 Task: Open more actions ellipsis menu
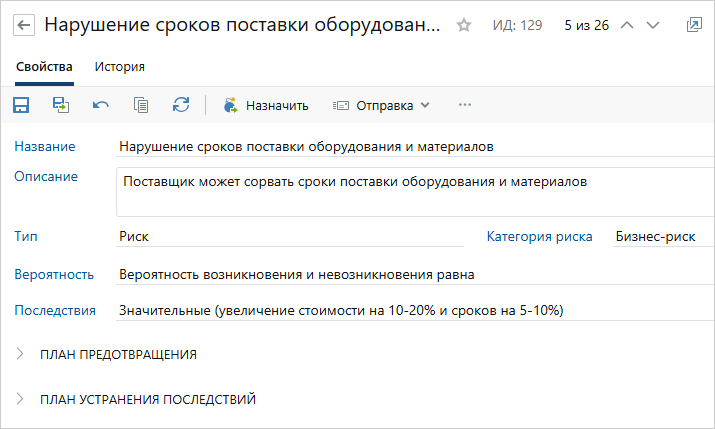[x=465, y=105]
